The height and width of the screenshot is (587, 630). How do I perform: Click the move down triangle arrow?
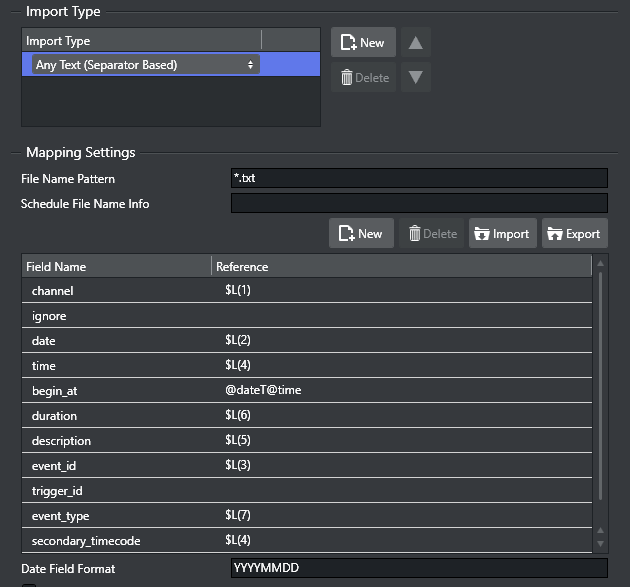pyautogui.click(x=416, y=77)
